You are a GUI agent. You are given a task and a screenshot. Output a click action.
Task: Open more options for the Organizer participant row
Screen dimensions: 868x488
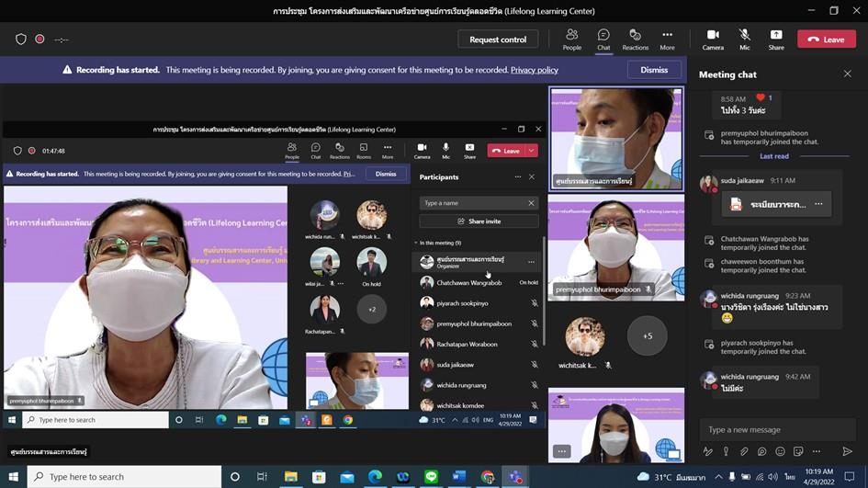(531, 262)
